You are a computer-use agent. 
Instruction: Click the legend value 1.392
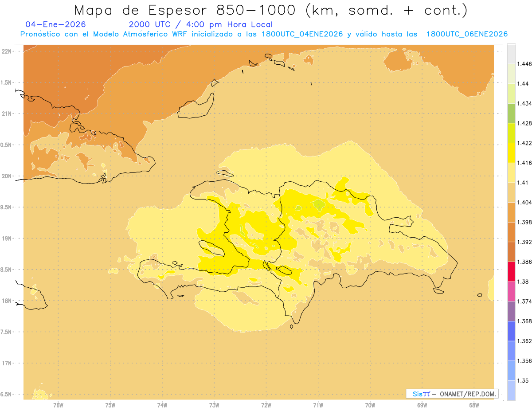(524, 242)
